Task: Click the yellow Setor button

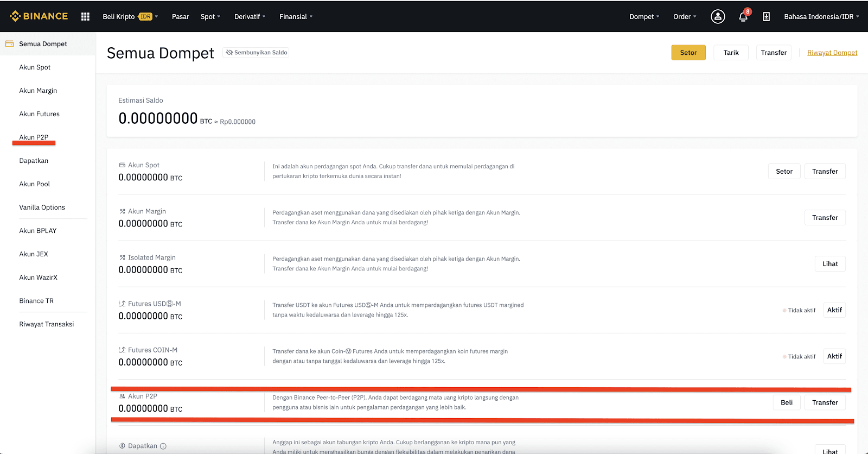Action: [688, 53]
